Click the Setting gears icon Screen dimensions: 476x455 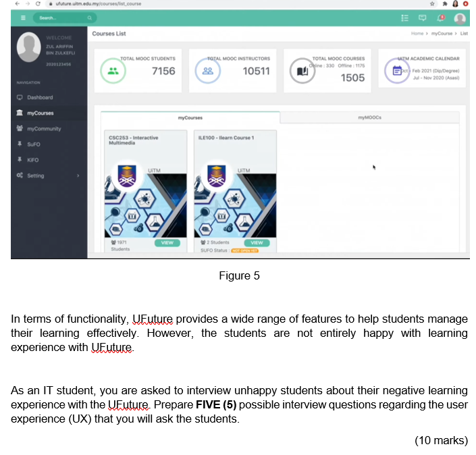coord(20,175)
